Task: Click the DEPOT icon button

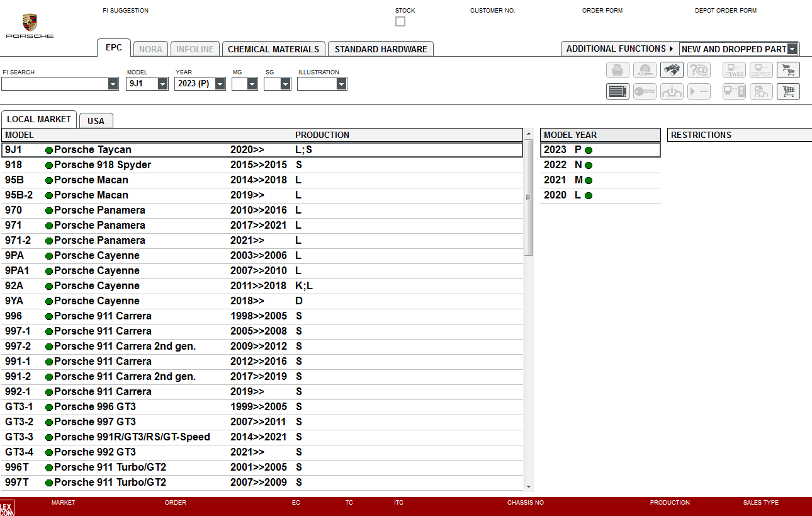Action: tap(761, 70)
